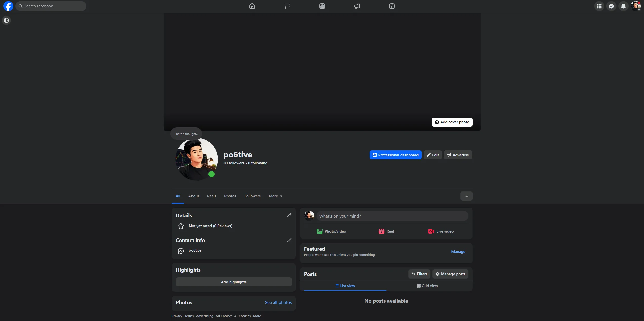This screenshot has height=321, width=644.
Task: Click Add highlights button
Action: point(234,282)
